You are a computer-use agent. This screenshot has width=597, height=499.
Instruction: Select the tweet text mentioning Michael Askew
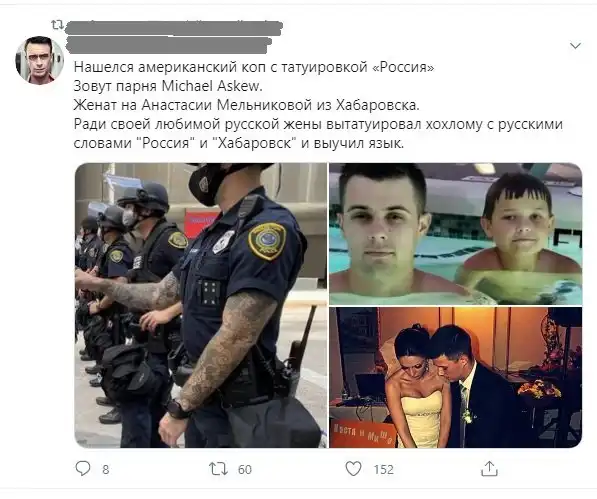pos(168,86)
